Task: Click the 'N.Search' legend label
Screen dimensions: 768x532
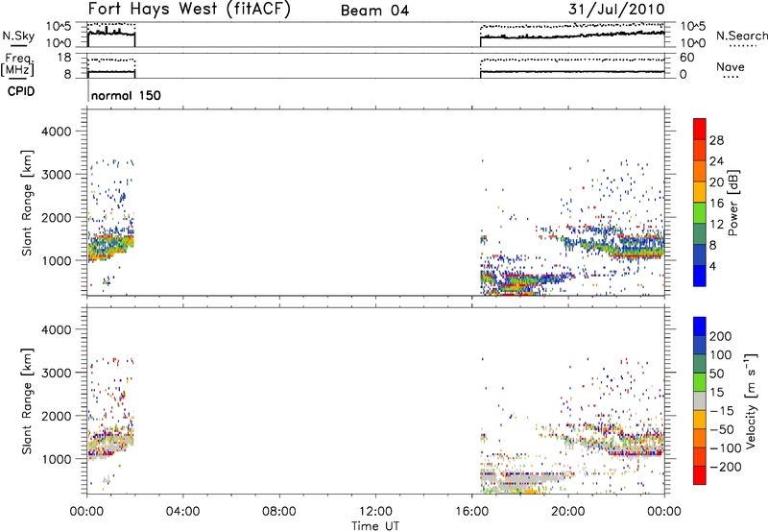Action: 741,36
